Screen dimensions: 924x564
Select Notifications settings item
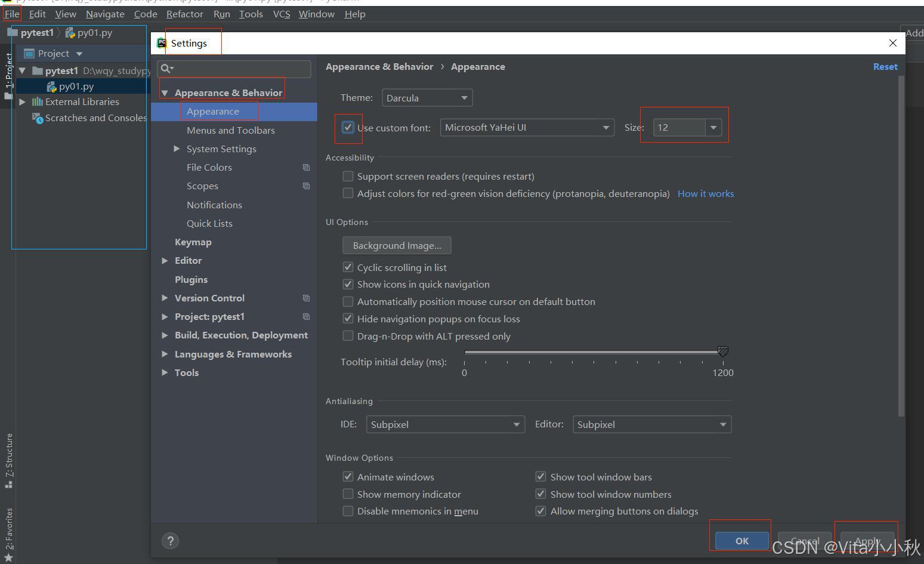click(214, 205)
